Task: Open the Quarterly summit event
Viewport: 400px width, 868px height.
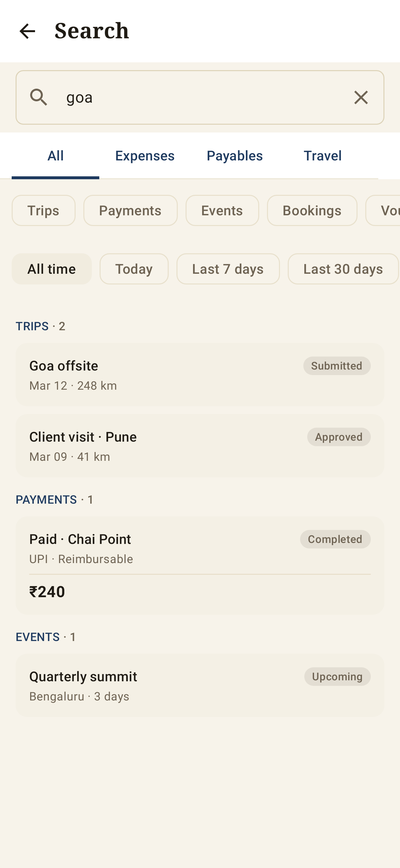Action: click(x=200, y=686)
